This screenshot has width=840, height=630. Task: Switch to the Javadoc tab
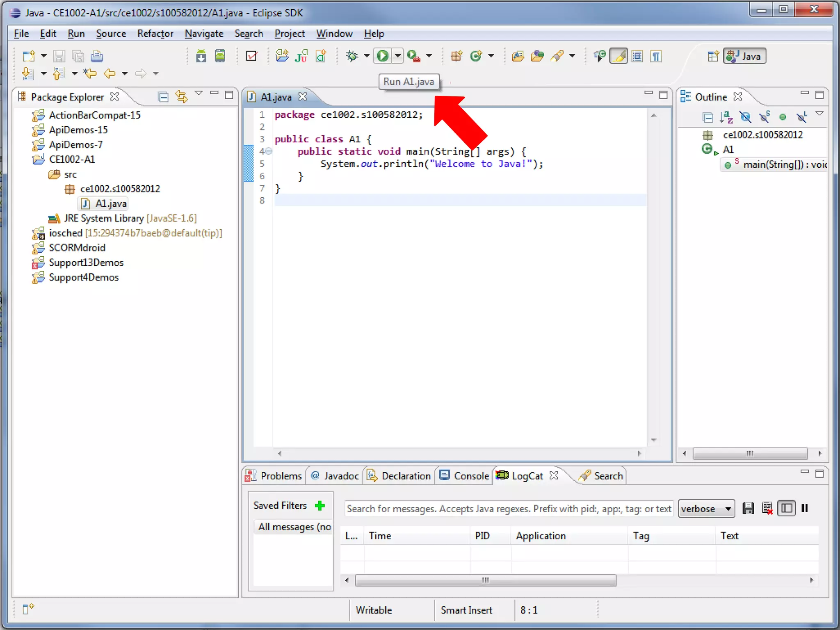tap(335, 476)
